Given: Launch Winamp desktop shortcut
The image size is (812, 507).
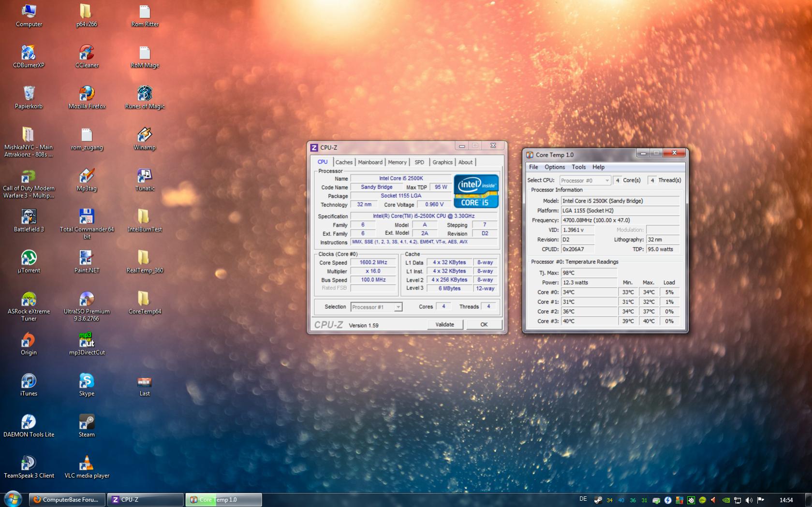Looking at the screenshot, I should [x=145, y=139].
